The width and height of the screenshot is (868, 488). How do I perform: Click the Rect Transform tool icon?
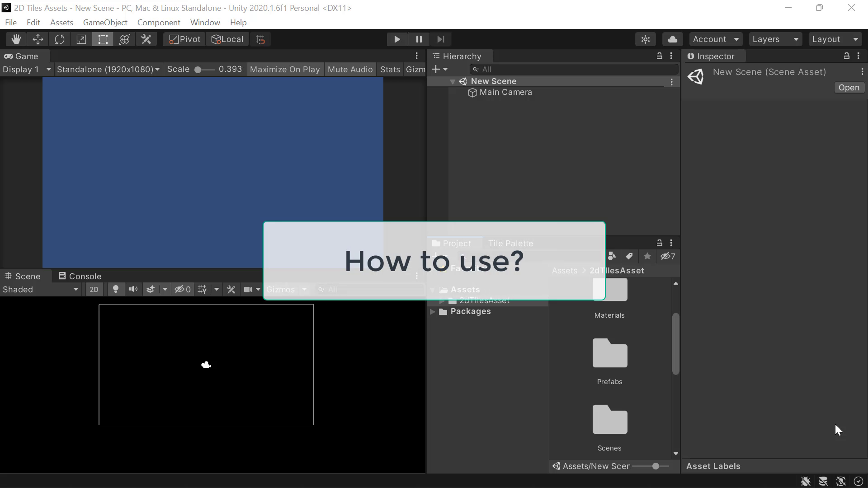coord(103,39)
